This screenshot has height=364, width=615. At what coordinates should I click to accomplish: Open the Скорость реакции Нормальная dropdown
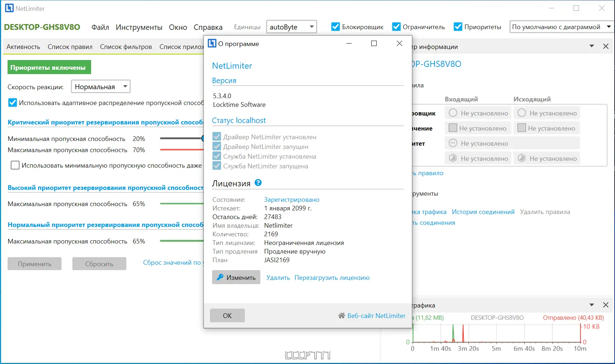click(x=100, y=86)
